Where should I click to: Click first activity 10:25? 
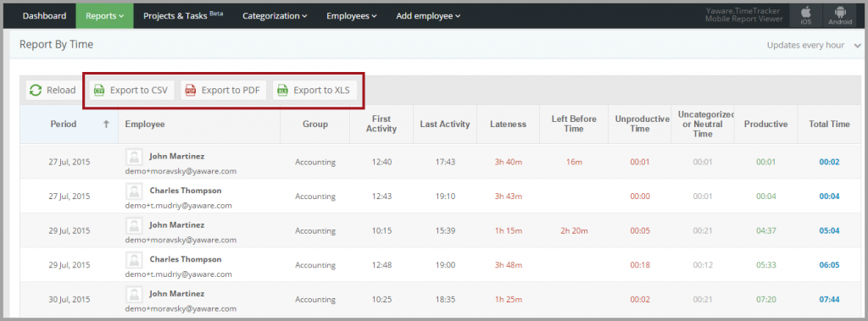381,300
